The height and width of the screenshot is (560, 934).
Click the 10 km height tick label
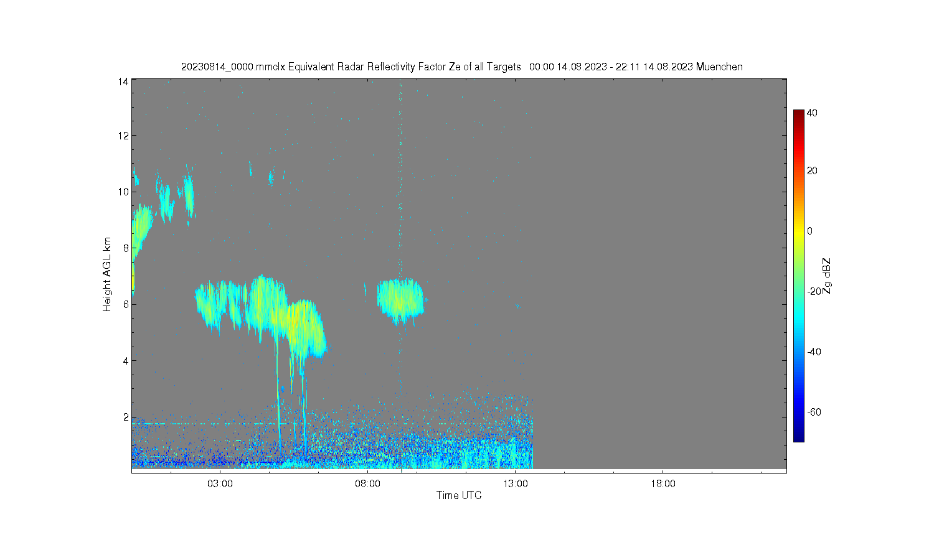point(123,192)
